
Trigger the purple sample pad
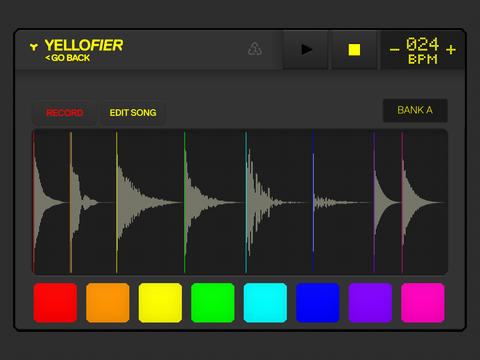370,303
